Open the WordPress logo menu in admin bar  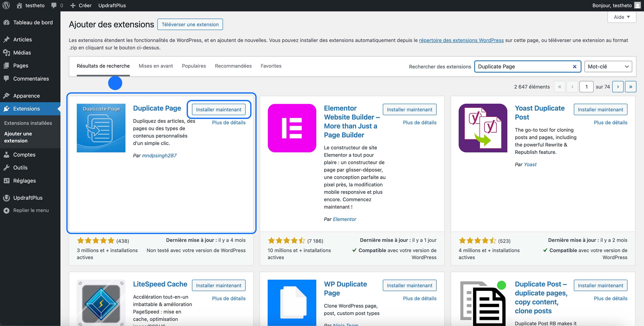pos(6,5)
